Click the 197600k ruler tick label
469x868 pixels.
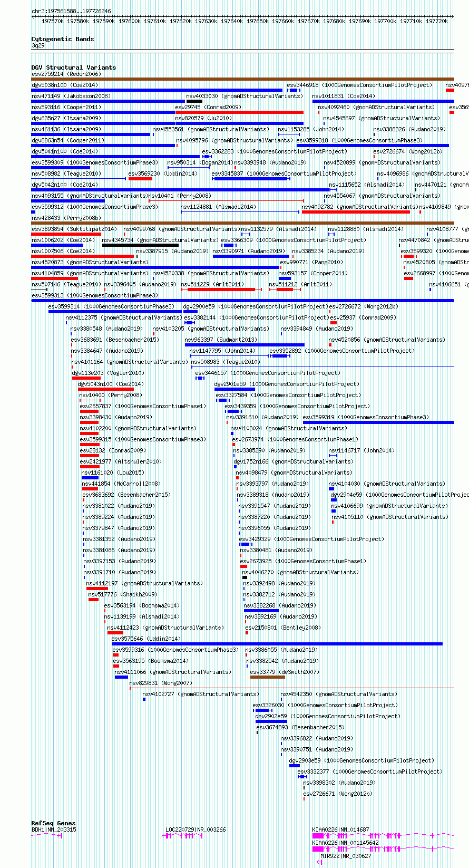129,21
